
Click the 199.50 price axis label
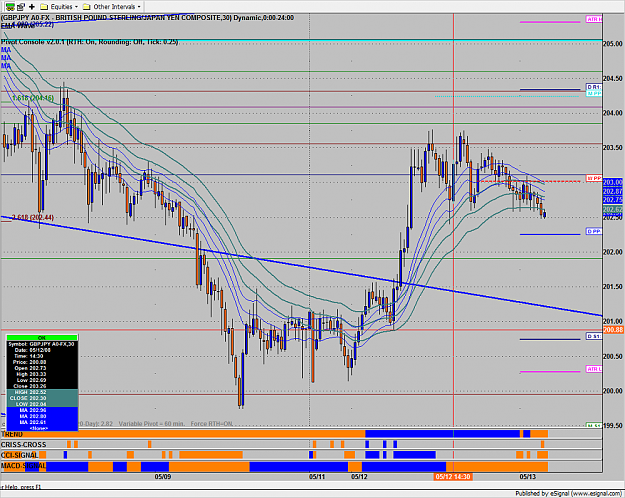click(x=613, y=426)
